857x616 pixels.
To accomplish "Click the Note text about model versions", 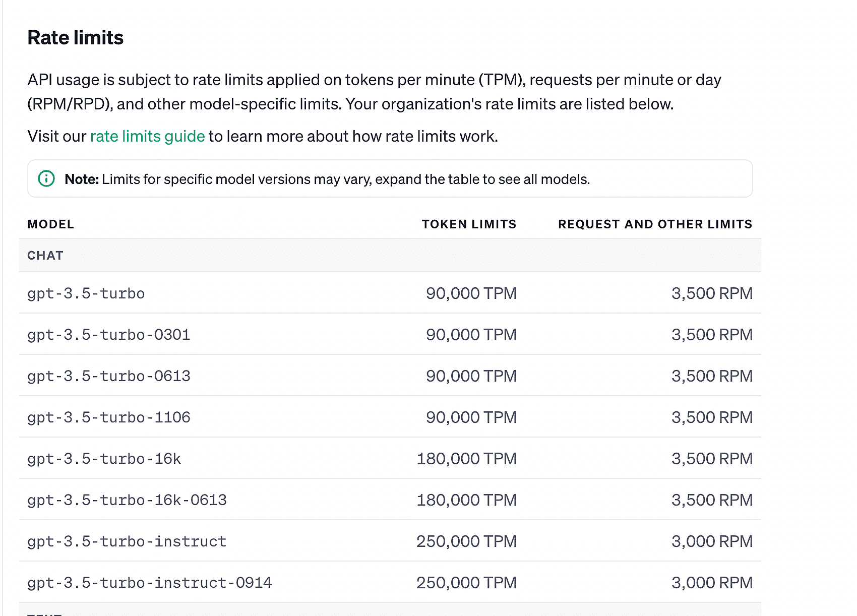I will click(327, 179).
